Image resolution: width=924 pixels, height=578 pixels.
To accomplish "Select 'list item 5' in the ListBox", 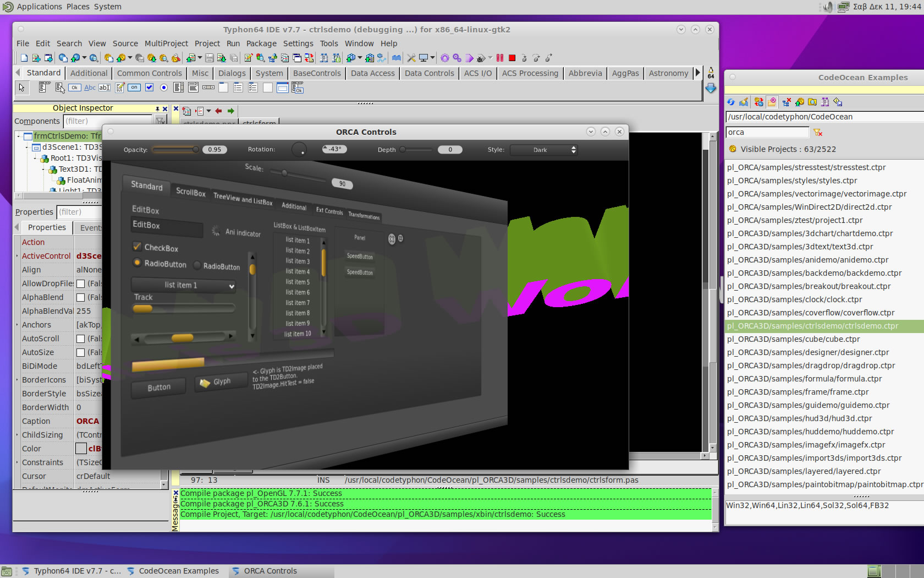I will (x=298, y=282).
